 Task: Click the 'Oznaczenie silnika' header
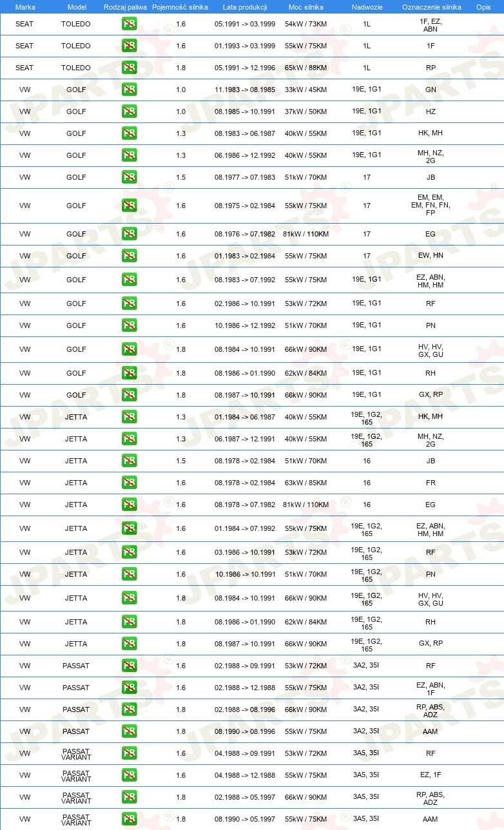431,6
